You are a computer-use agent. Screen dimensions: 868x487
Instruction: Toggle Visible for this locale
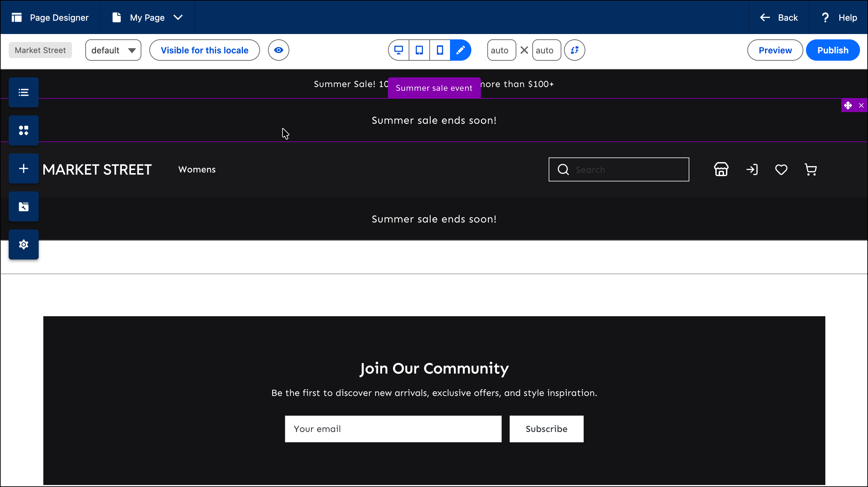(x=205, y=50)
